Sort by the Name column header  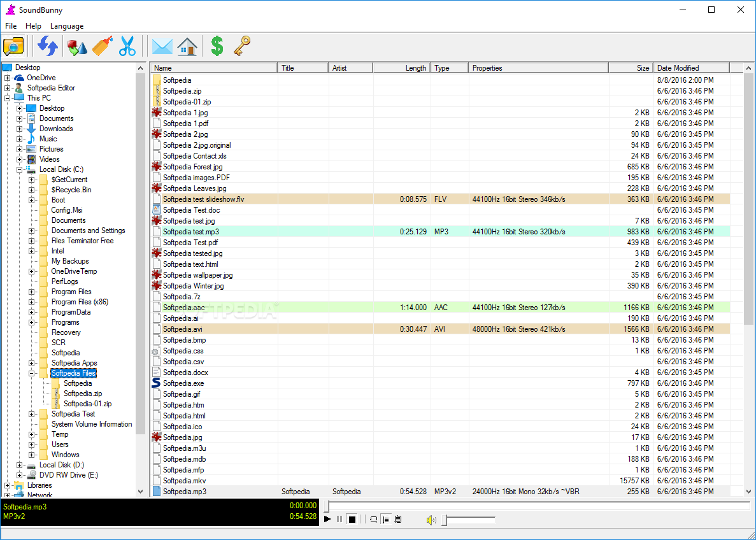tap(213, 68)
